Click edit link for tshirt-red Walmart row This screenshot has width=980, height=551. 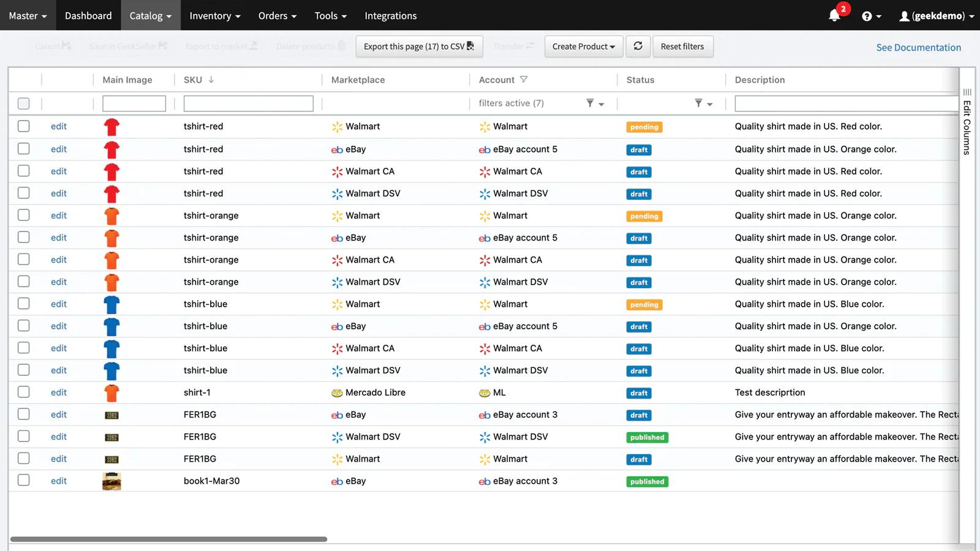point(59,126)
